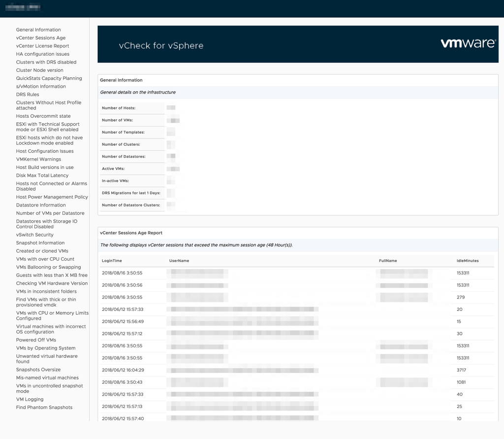
Task: Open VMKernel Warnings link
Action: [38, 159]
